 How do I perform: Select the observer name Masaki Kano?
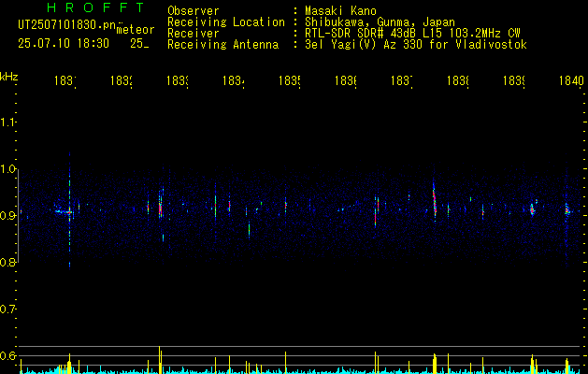(340, 10)
